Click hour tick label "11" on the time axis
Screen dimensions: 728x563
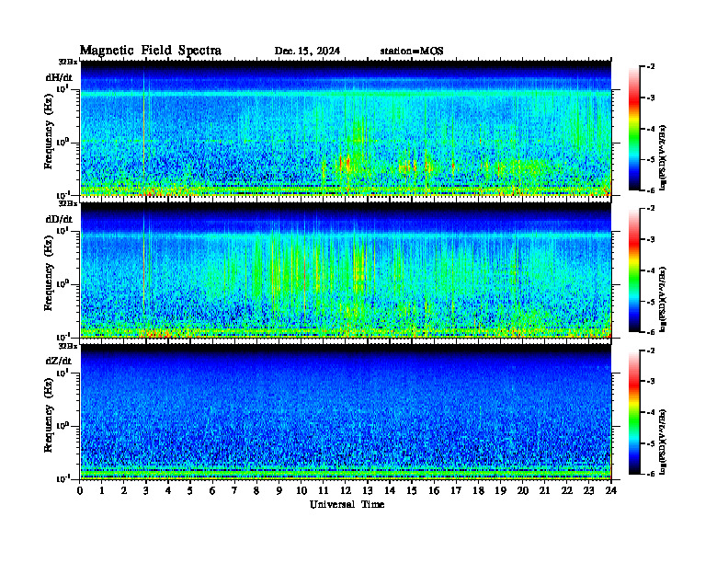(324, 490)
